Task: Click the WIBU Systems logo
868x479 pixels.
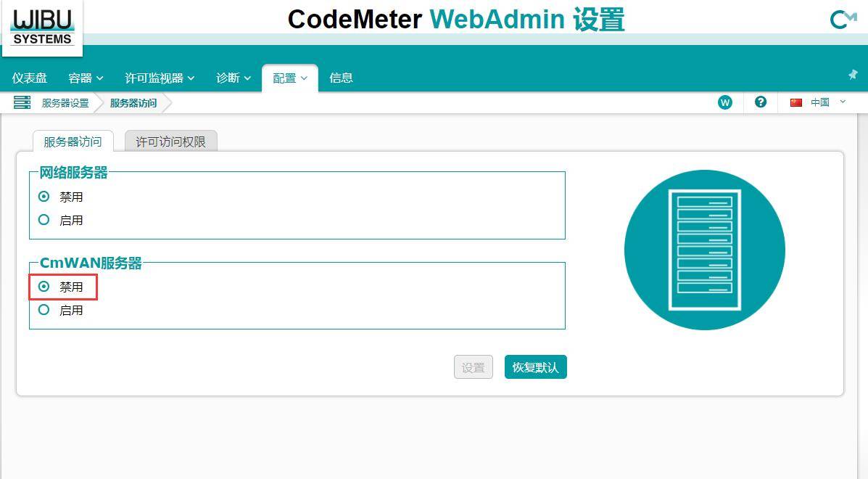Action: [42, 27]
